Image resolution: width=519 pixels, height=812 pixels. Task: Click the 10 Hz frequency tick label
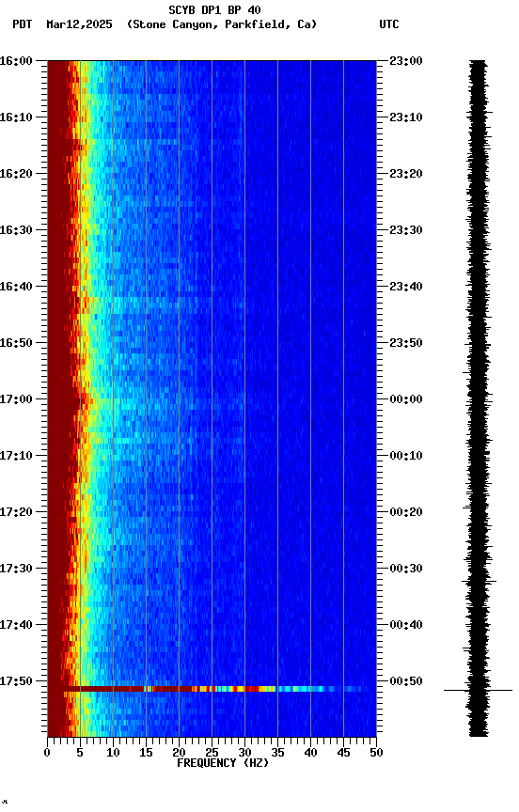click(113, 753)
